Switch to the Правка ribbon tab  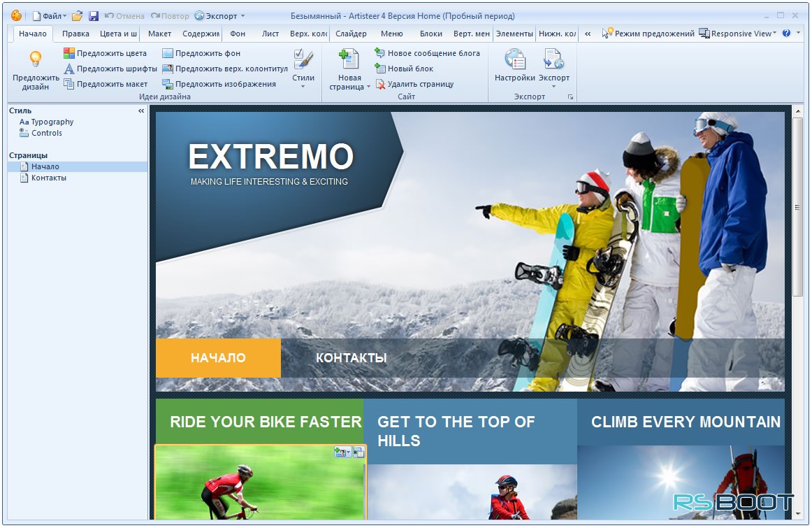(75, 34)
